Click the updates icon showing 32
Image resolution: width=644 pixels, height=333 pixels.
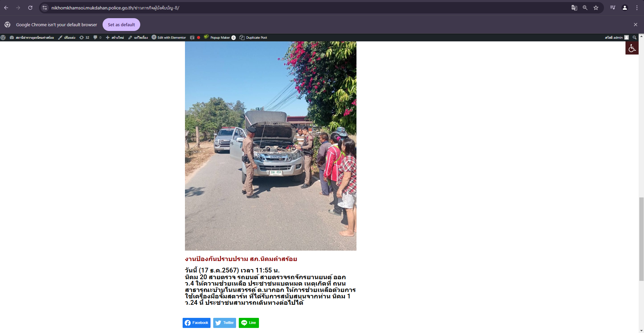[84, 38]
